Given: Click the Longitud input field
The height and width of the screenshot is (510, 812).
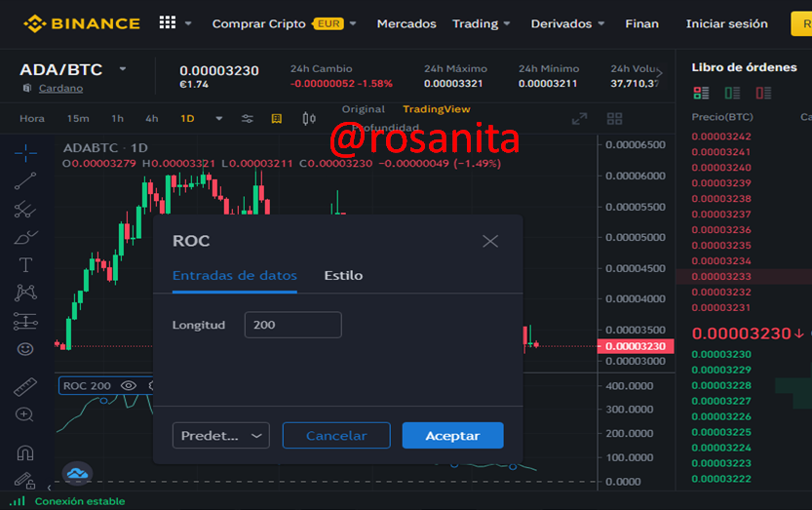Looking at the screenshot, I should [292, 325].
